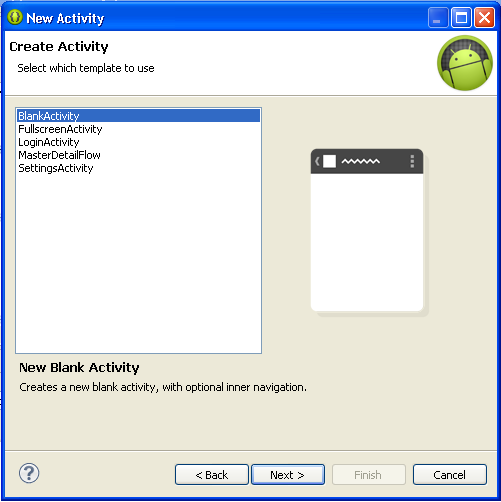Maximize the New Activity dialog
The image size is (501, 502).
click(461, 18)
